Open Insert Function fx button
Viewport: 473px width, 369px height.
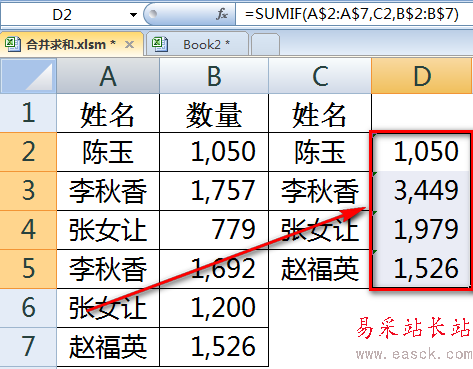point(222,14)
